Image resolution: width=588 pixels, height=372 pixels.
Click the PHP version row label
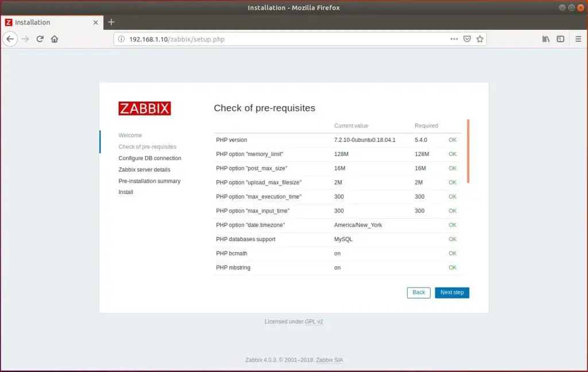231,140
